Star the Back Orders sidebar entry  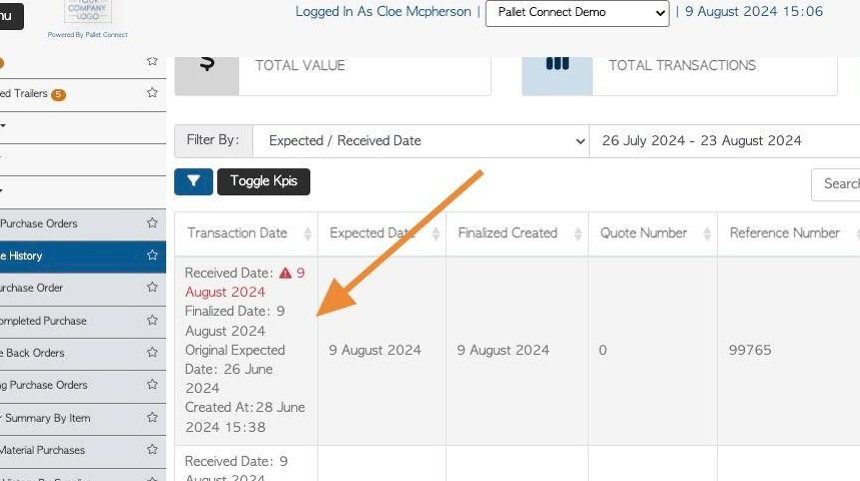152,352
